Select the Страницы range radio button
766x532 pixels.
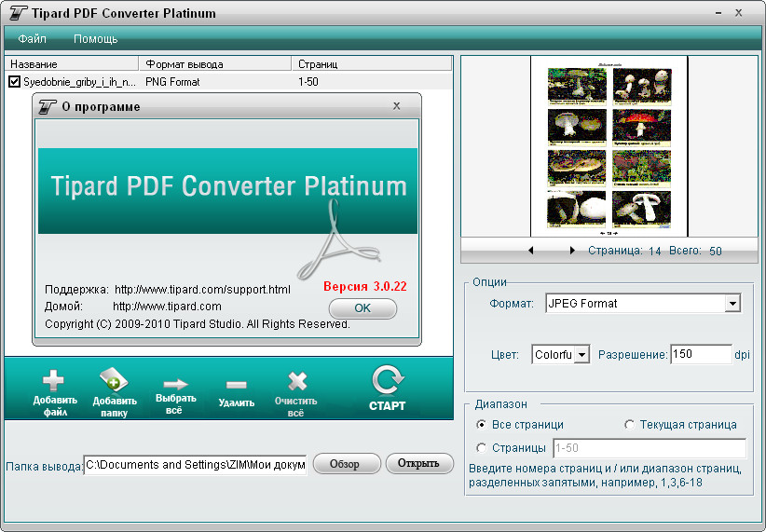481,447
